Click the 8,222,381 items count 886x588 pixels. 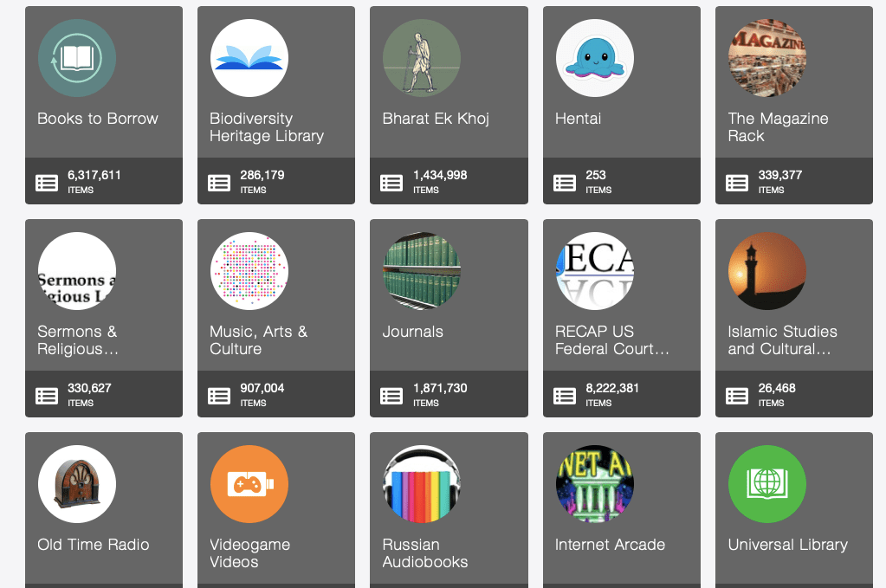point(613,389)
